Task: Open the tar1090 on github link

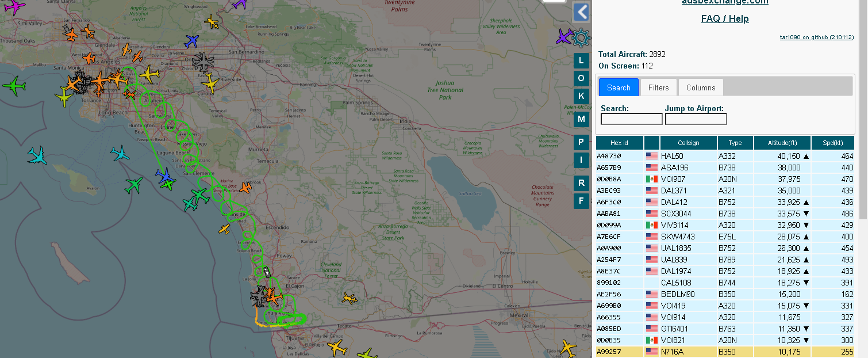Action: (x=816, y=37)
